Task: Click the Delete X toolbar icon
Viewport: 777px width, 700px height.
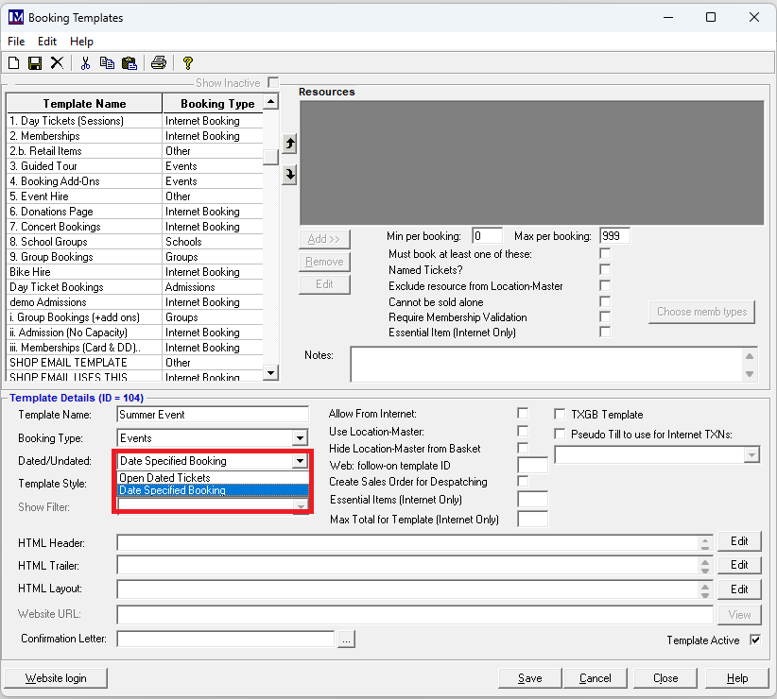Action: (x=57, y=63)
